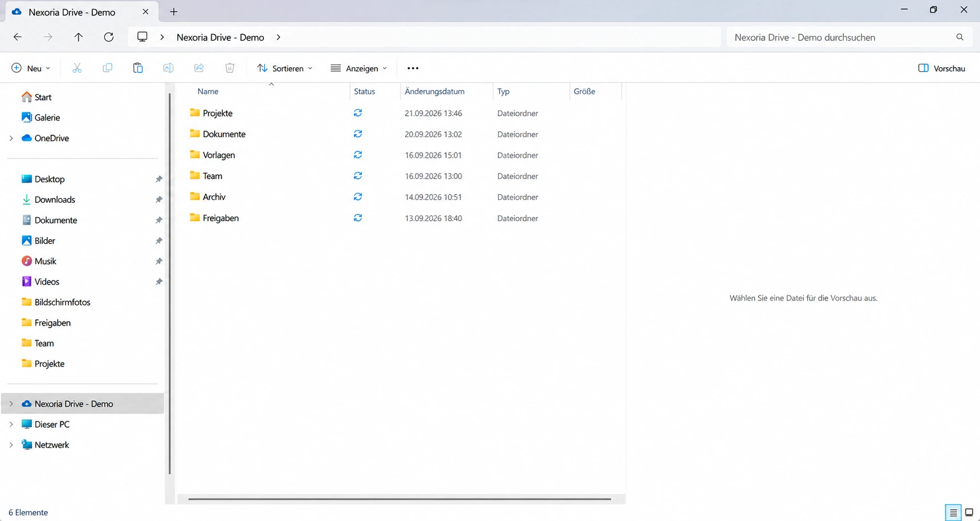Image resolution: width=980 pixels, height=521 pixels.
Task: Click the computer icon in address bar
Action: click(x=142, y=37)
